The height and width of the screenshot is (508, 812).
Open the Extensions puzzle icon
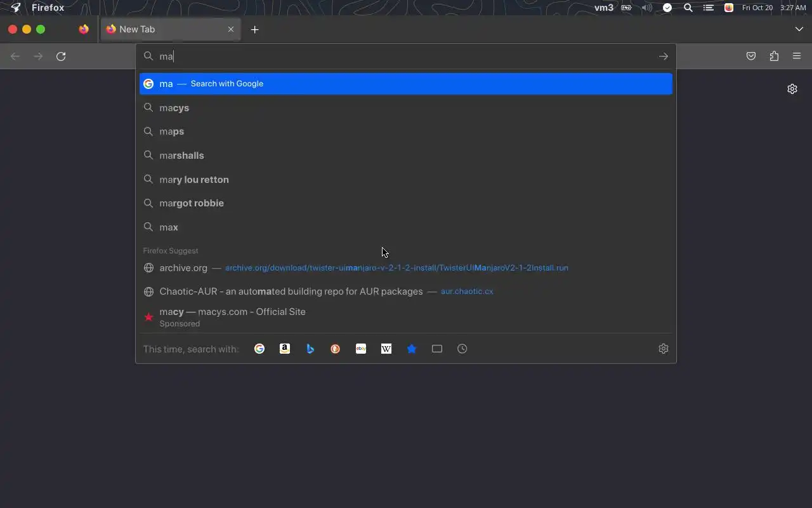774,57
